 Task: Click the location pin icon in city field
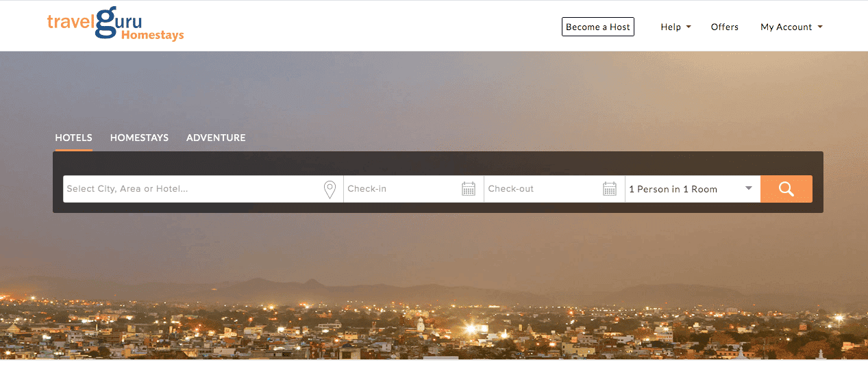(x=330, y=190)
